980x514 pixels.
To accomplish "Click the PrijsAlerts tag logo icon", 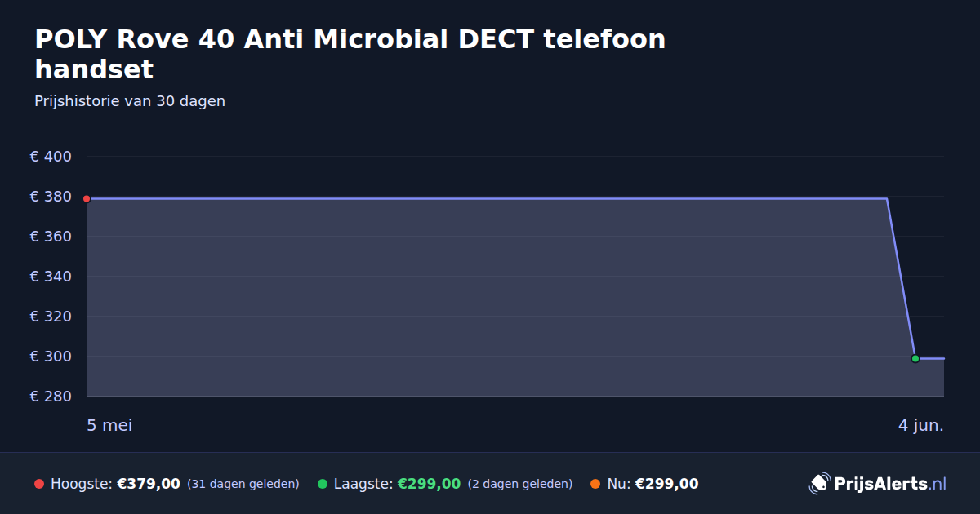I will tap(819, 484).
